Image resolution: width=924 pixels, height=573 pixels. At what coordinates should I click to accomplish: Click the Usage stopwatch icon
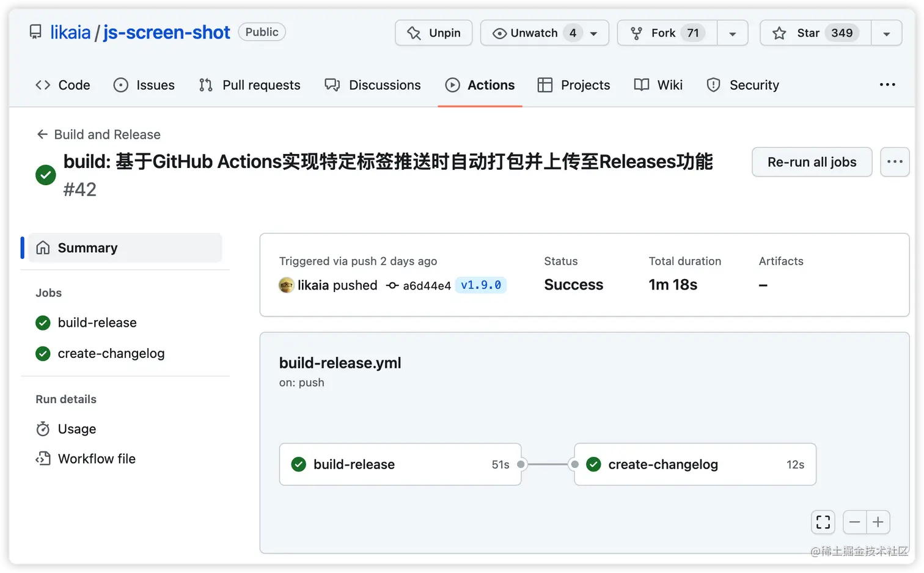(43, 429)
